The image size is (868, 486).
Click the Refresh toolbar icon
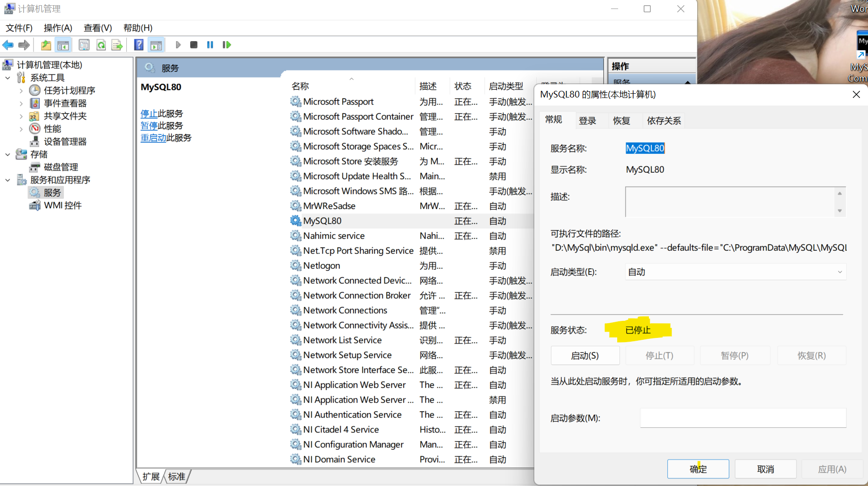tap(101, 45)
